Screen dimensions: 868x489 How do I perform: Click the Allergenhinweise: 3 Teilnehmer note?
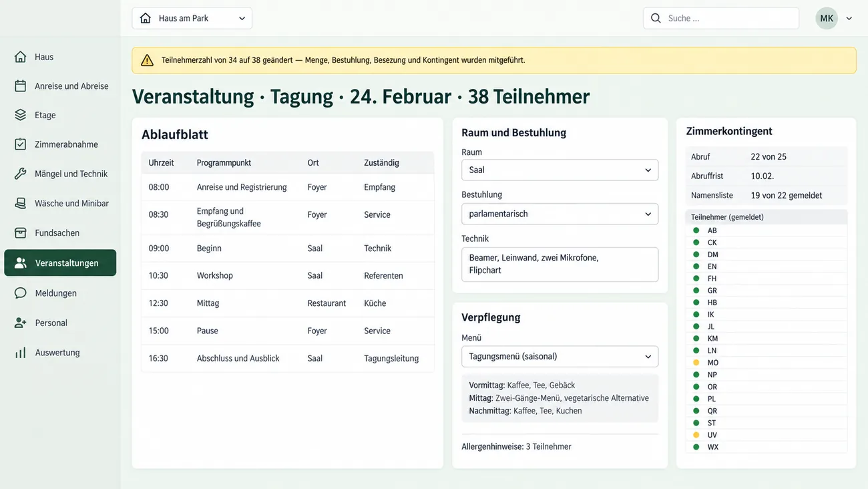point(516,446)
